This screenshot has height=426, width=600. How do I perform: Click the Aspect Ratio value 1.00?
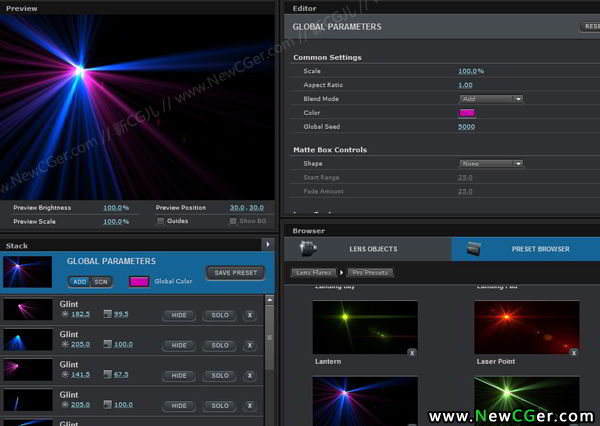(x=465, y=85)
